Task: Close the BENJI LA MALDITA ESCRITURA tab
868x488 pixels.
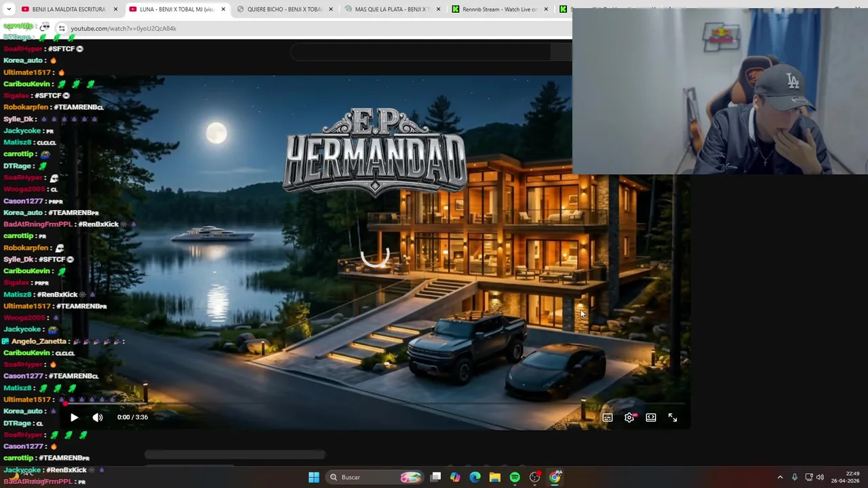Action: click(x=115, y=9)
